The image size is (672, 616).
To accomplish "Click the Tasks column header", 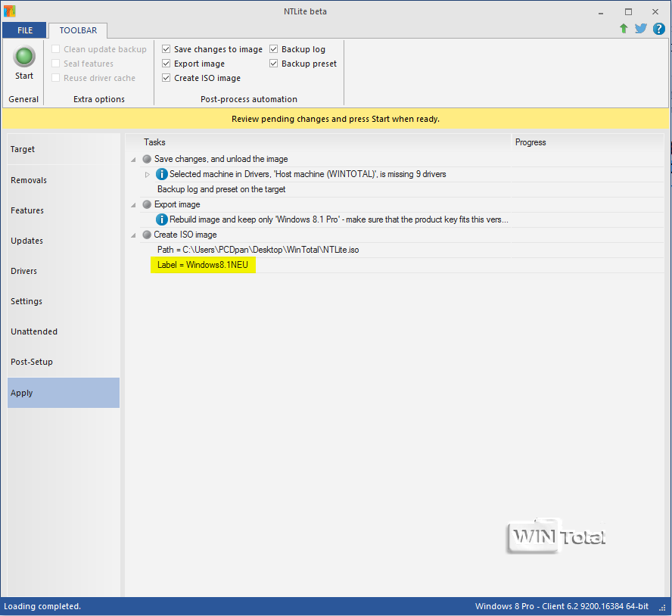I will click(x=319, y=142).
